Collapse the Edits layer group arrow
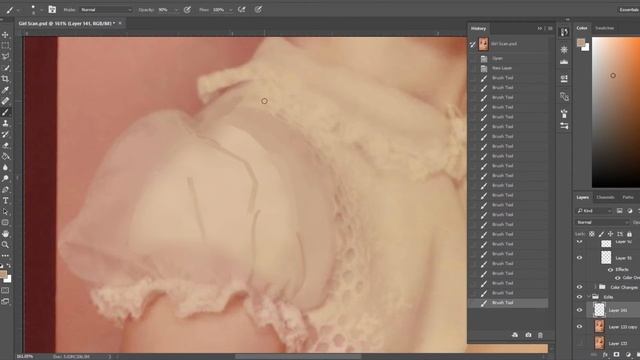640x360 pixels. click(588, 297)
